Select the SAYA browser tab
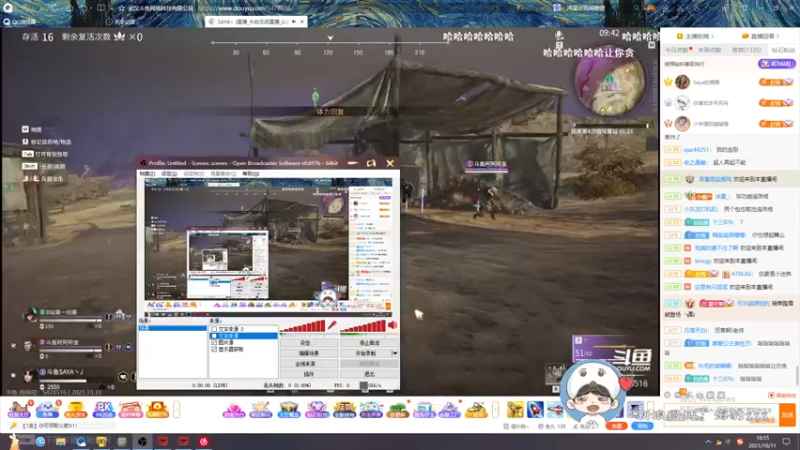800x450 pixels. [x=256, y=22]
